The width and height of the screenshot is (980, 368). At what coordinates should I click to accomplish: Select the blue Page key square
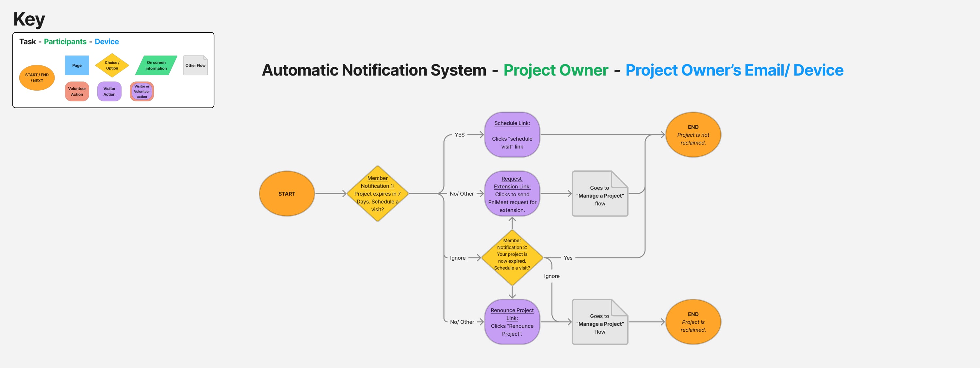pyautogui.click(x=77, y=65)
